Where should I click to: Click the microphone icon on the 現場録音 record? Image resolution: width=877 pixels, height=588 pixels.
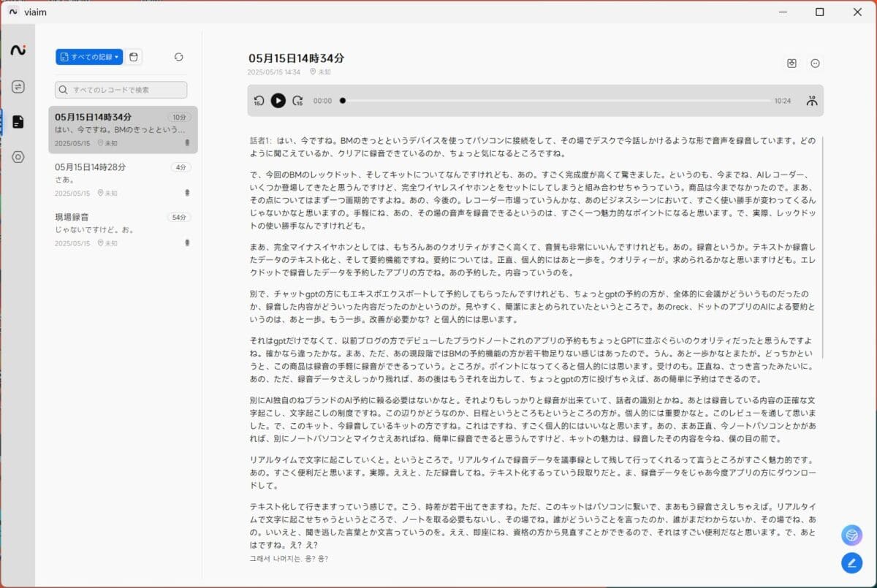[188, 243]
